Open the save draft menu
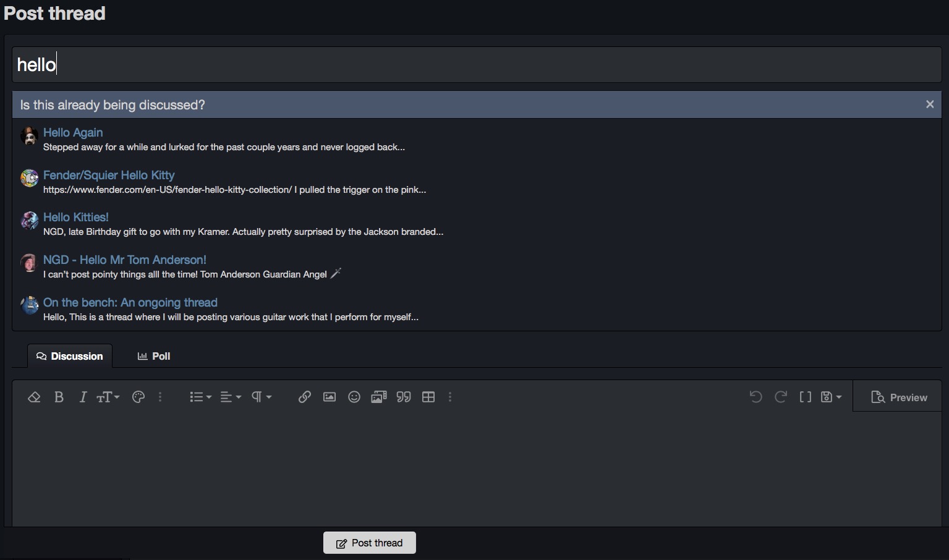This screenshot has width=949, height=560. (831, 397)
